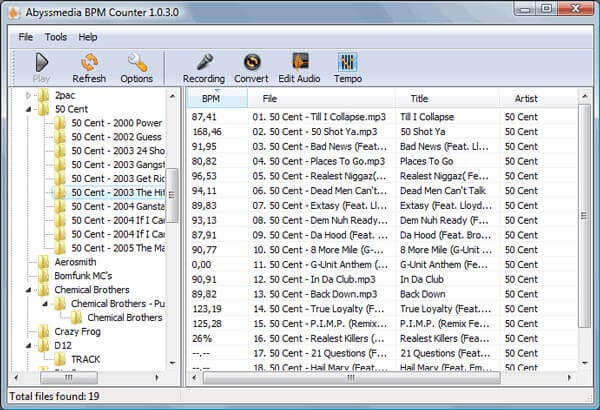This screenshot has width=600, height=410.
Task: Collapse the Chemical Brothers top folder node
Action: click(28, 290)
